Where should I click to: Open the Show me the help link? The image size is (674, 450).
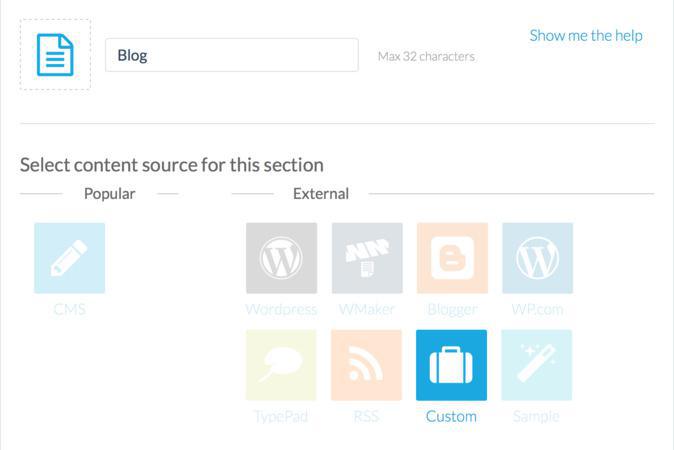click(586, 36)
